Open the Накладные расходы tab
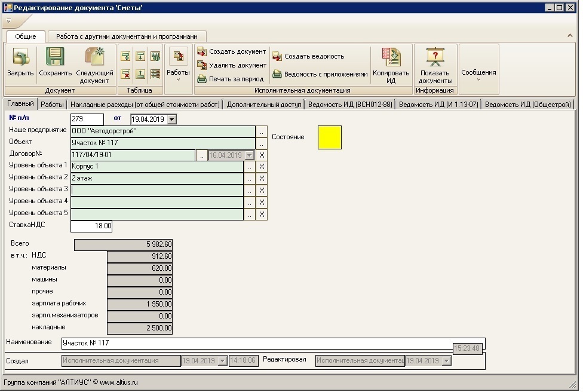 click(x=145, y=105)
